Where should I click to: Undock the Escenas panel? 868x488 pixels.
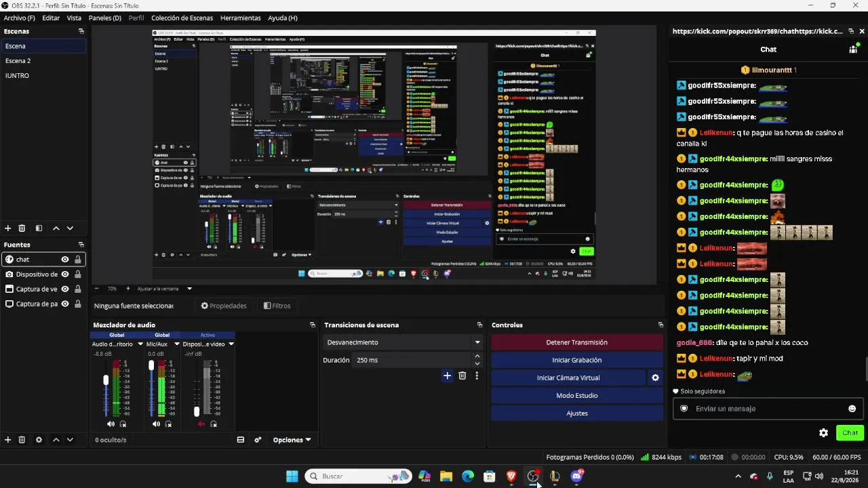(81, 31)
